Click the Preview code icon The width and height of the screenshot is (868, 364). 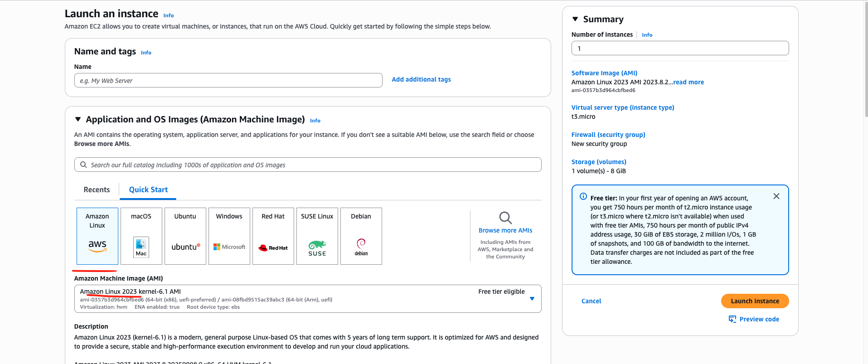coord(732,319)
